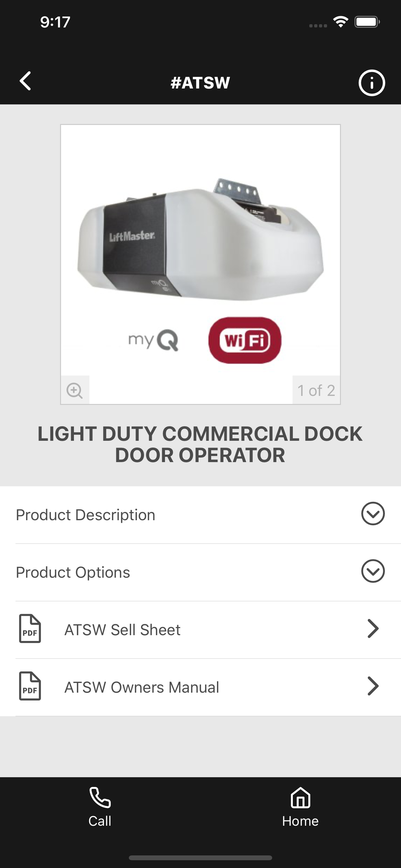Expand Product Description chevron
Image resolution: width=401 pixels, height=868 pixels.
pos(373,513)
